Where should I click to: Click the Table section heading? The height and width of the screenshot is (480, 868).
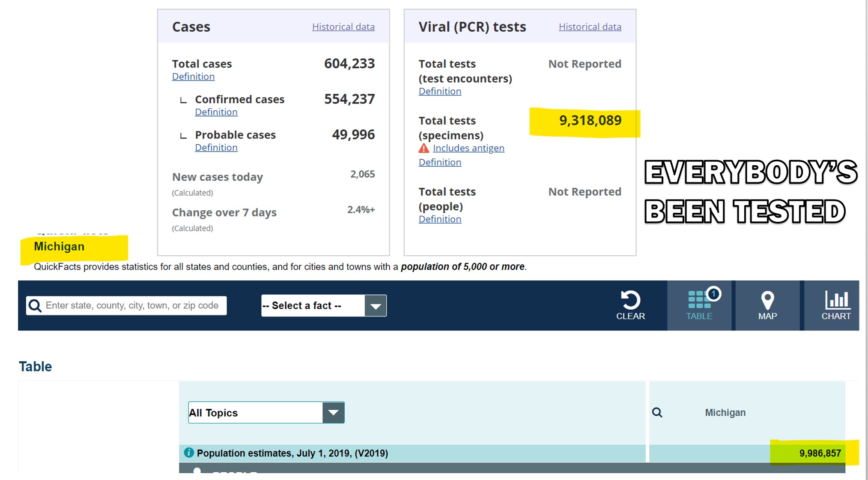tap(35, 367)
